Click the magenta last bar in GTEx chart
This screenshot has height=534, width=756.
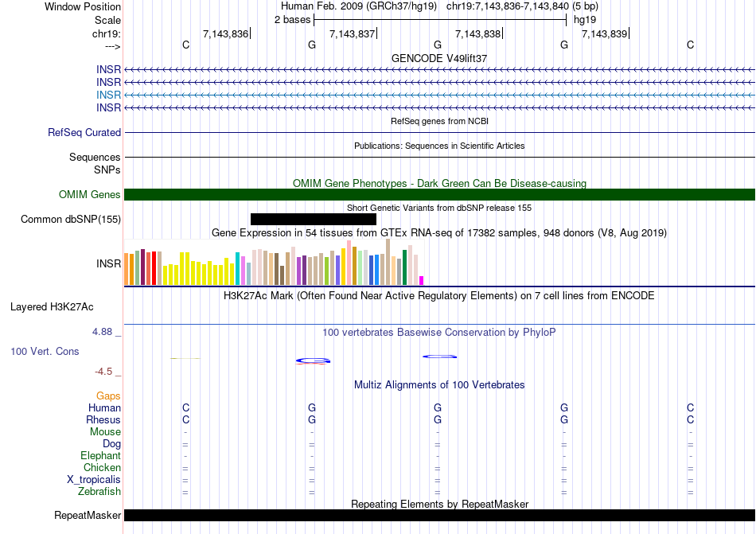tap(422, 280)
